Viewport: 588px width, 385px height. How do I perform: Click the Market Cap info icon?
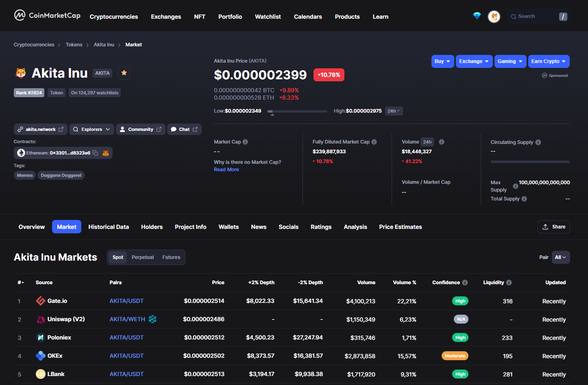coord(245,142)
